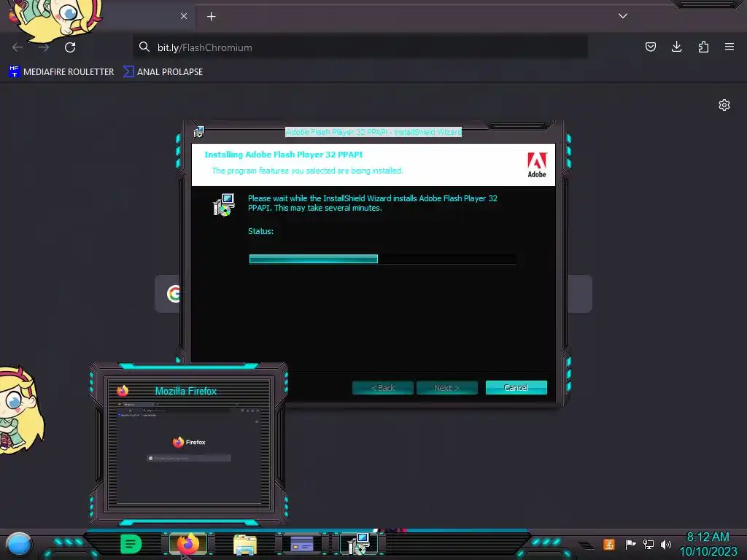Open the MEDIAFIRE ROULETTER bookmark
The height and width of the screenshot is (560, 747).
pos(61,72)
